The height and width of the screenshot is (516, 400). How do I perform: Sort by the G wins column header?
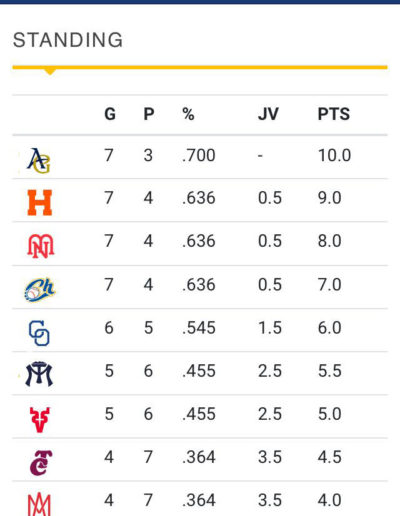[x=110, y=114]
